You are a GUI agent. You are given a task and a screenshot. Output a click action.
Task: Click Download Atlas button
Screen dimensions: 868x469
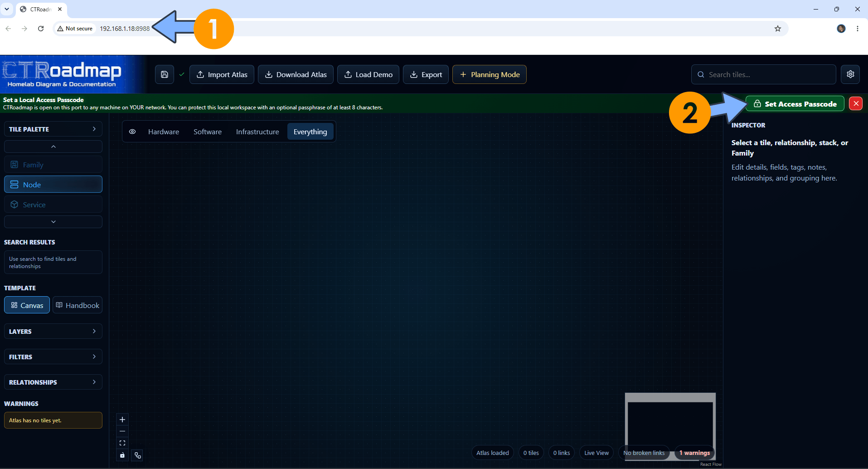[x=296, y=74]
